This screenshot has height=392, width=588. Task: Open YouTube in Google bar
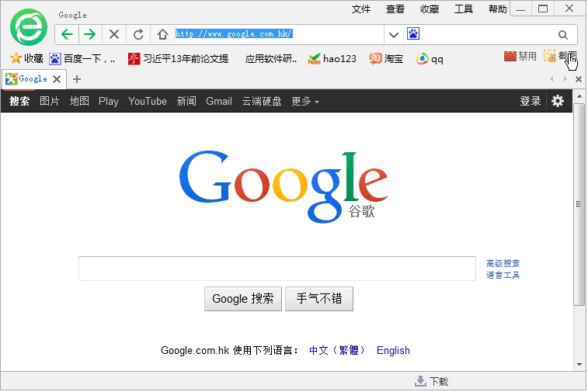point(148,101)
